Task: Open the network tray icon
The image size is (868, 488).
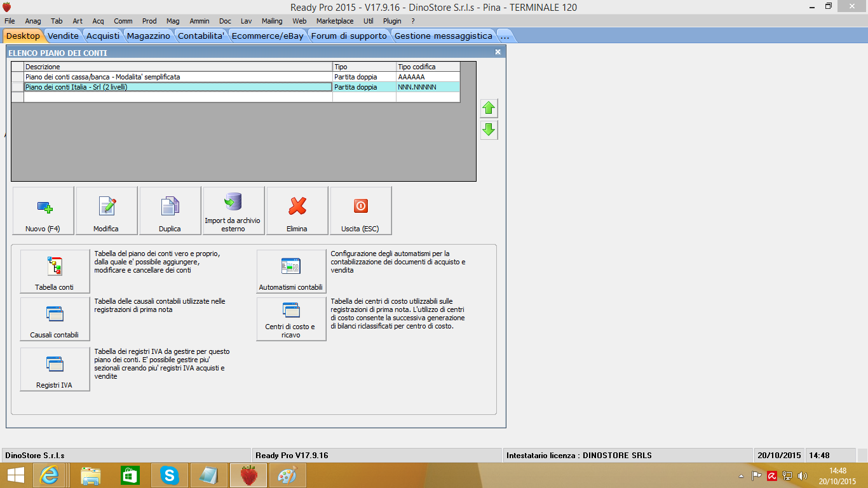Action: (x=787, y=475)
